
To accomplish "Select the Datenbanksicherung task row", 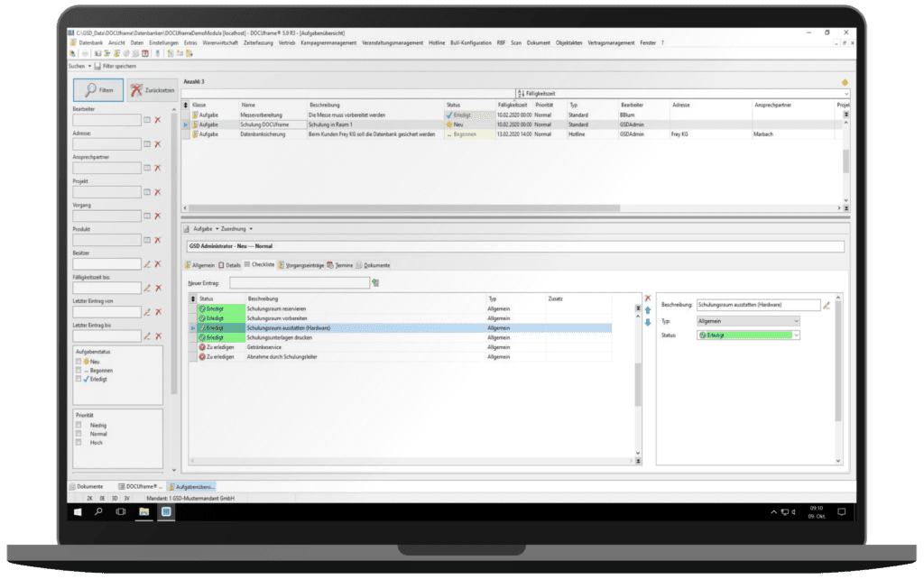I will (513, 134).
